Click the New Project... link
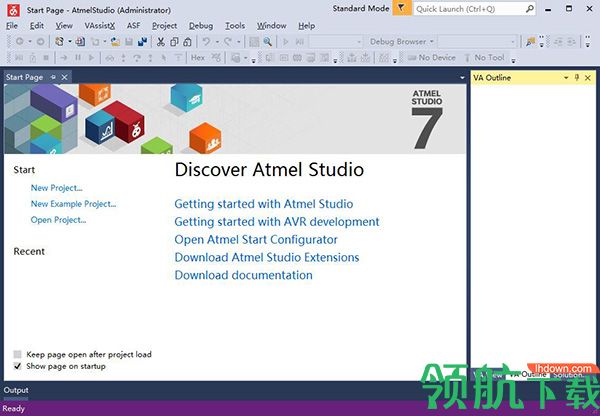Viewport: 600px width, 416px height. pos(57,188)
